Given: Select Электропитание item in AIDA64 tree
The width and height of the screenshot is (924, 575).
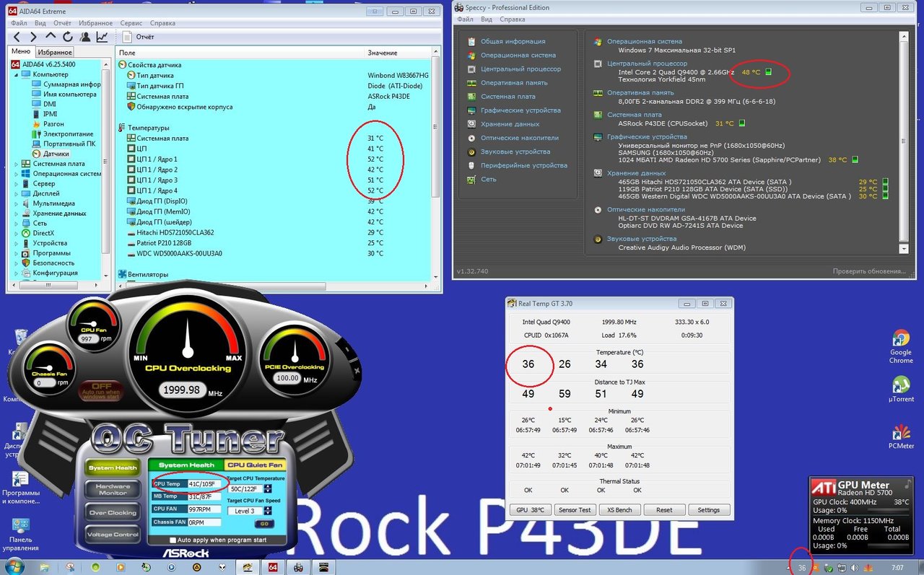Looking at the screenshot, I should click(x=68, y=134).
